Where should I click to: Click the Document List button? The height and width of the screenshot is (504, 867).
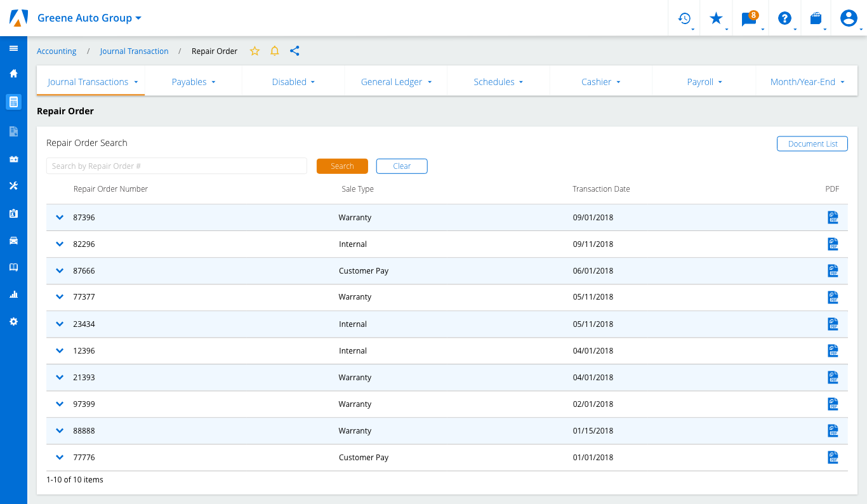click(x=812, y=144)
